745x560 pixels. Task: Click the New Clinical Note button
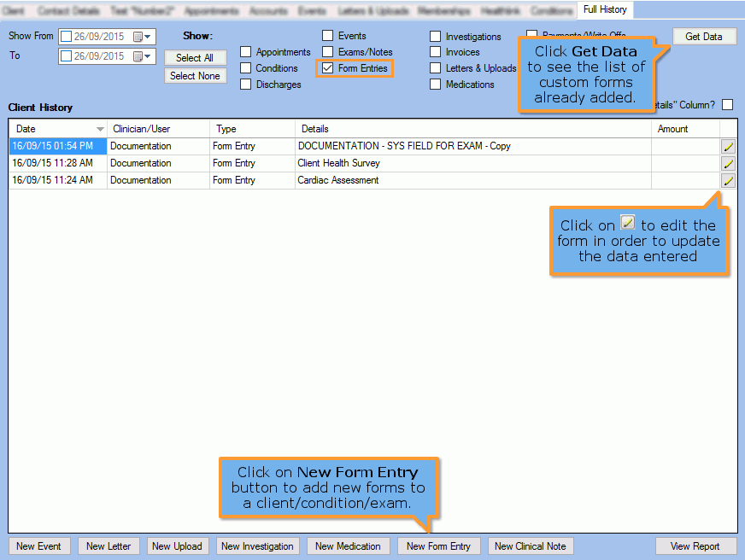tap(531, 546)
